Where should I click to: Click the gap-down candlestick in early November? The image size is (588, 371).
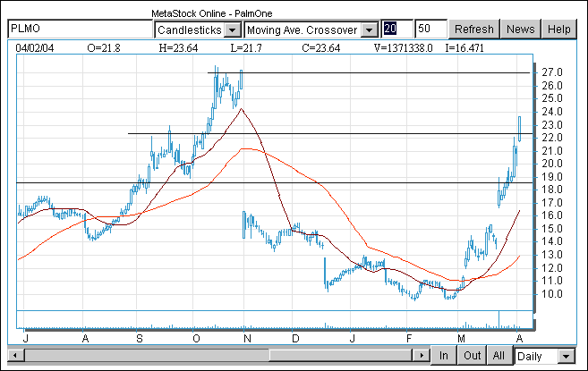tap(244, 223)
